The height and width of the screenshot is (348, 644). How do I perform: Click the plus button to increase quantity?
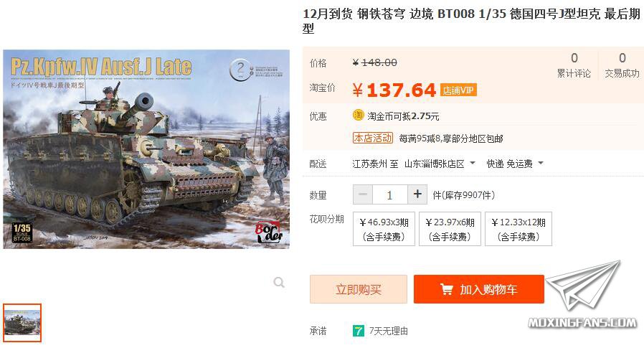417,194
